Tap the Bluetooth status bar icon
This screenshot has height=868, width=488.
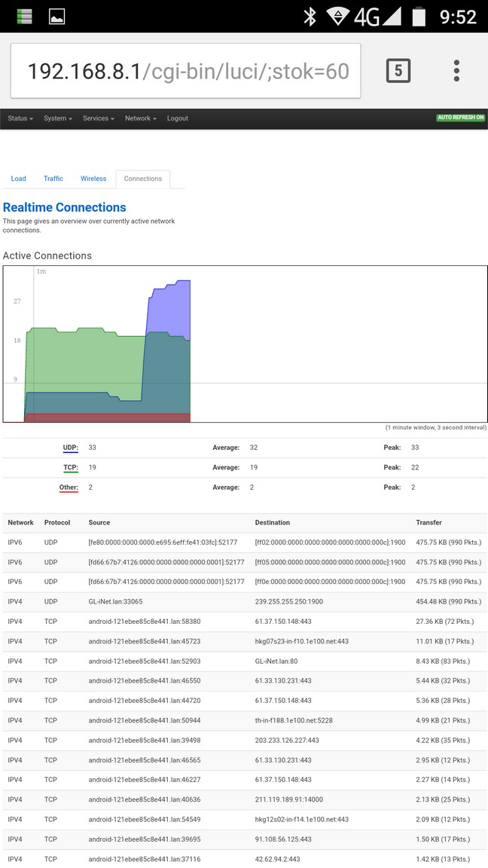pyautogui.click(x=310, y=17)
